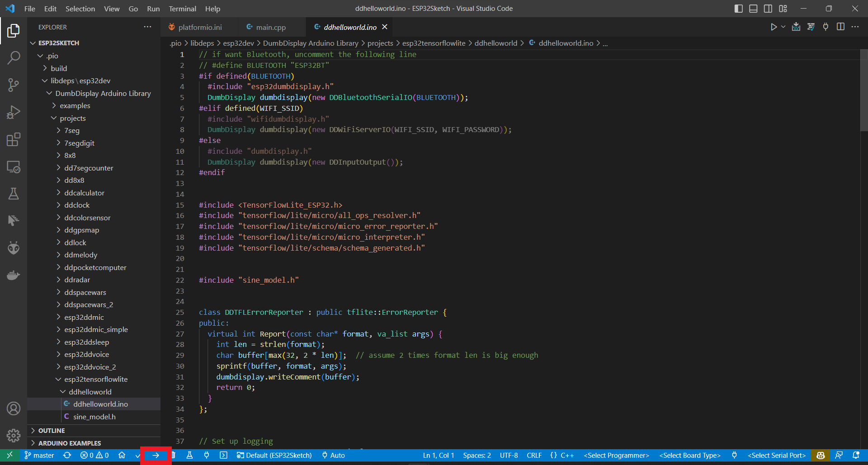Open the Testing flask view
868x465 pixels.
pyautogui.click(x=14, y=194)
